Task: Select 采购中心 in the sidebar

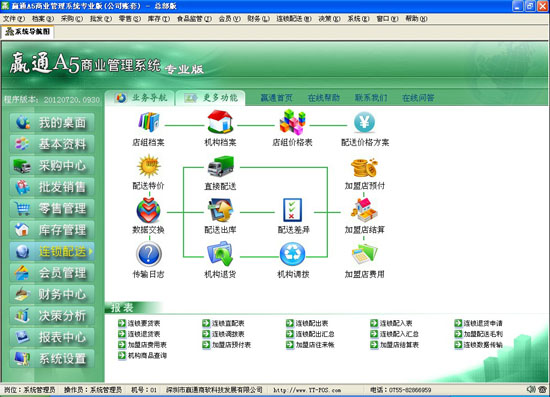Action: coord(52,166)
